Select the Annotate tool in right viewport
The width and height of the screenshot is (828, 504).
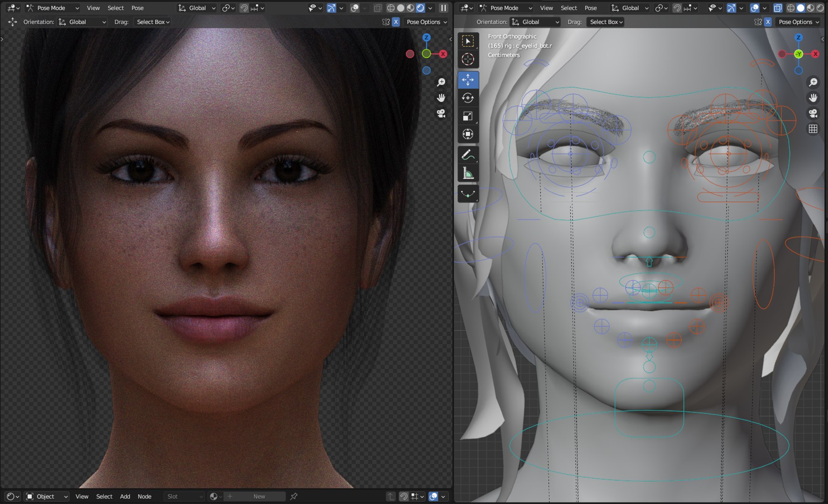click(x=468, y=155)
